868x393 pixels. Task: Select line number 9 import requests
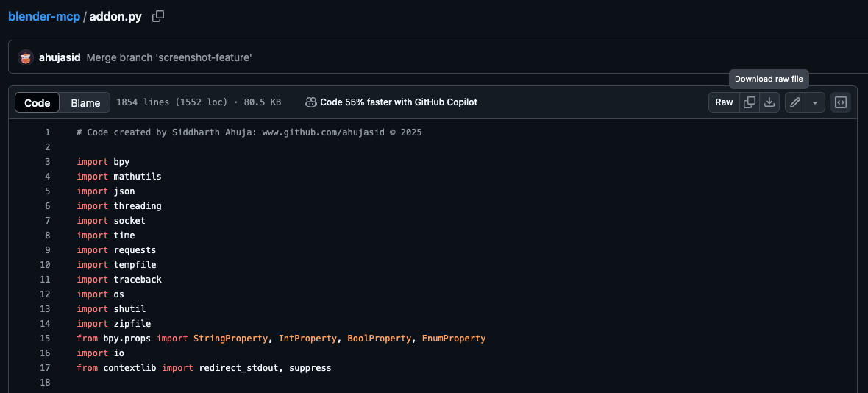pyautogui.click(x=47, y=250)
